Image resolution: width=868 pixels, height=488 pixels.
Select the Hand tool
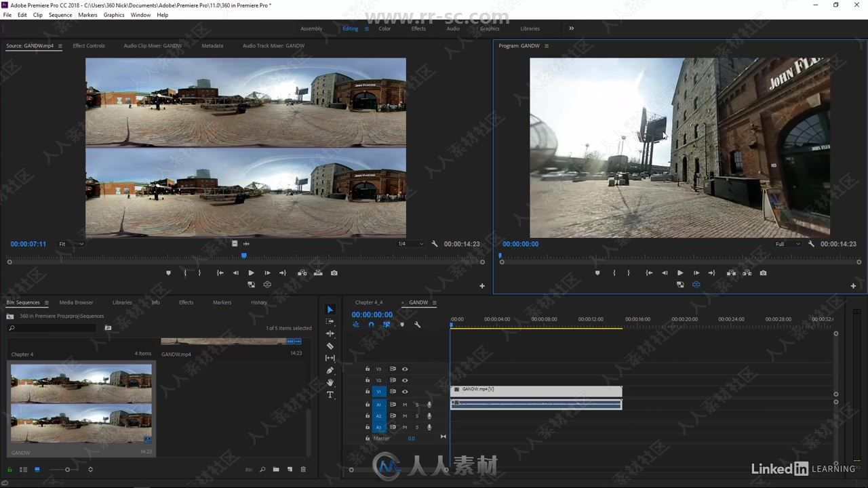(330, 382)
